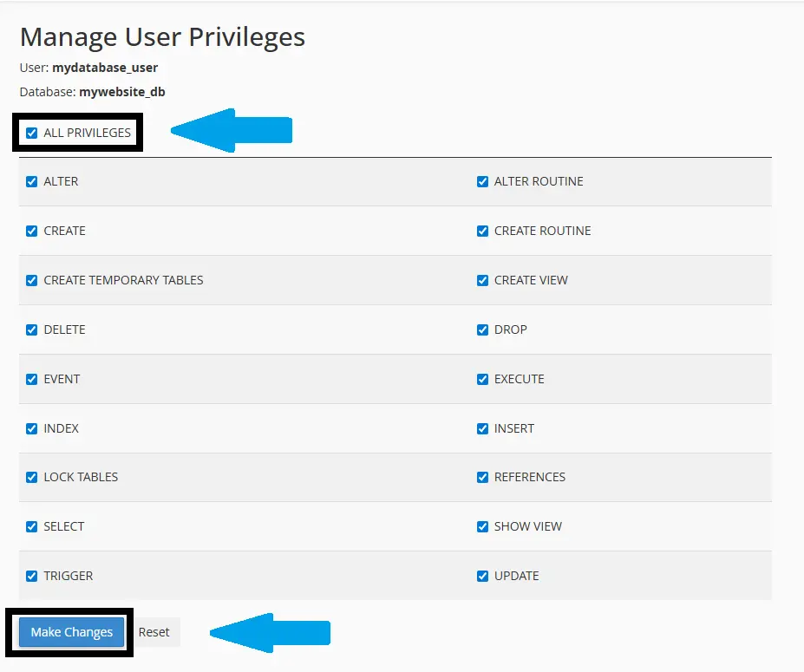Viewport: 804px width, 672px height.
Task: Click the Manage User Privileges heading
Action: [x=162, y=37]
